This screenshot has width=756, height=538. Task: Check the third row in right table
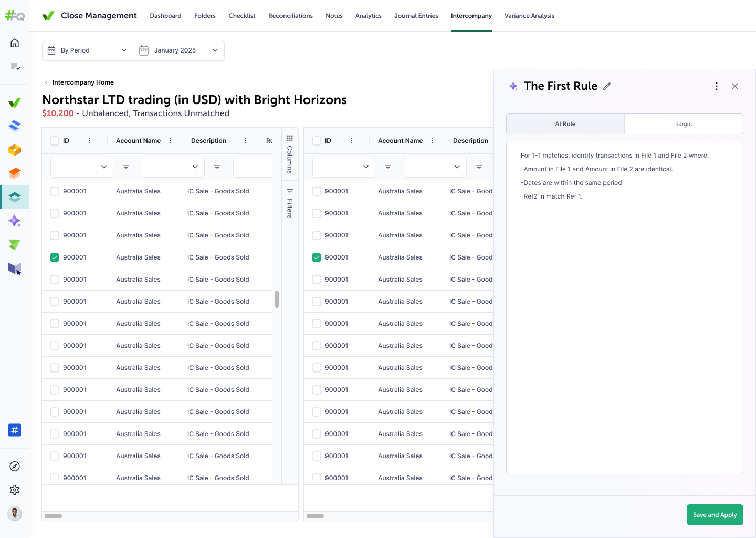pyautogui.click(x=317, y=235)
